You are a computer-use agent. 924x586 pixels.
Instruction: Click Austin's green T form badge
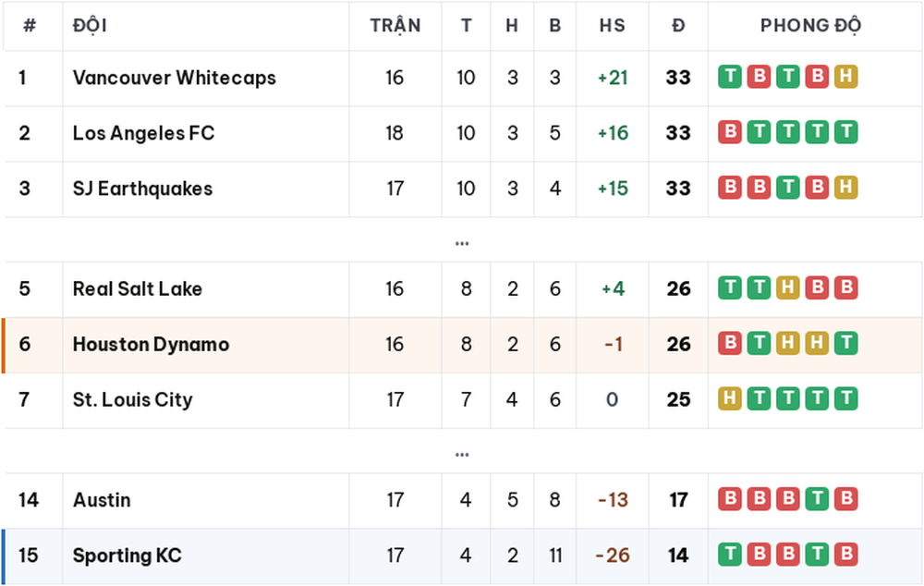coord(817,499)
